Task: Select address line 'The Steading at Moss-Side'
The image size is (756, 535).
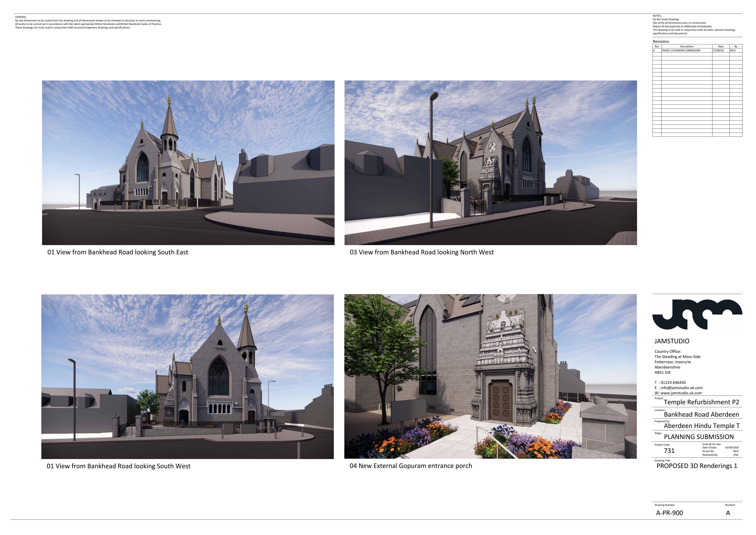Action: click(x=677, y=357)
